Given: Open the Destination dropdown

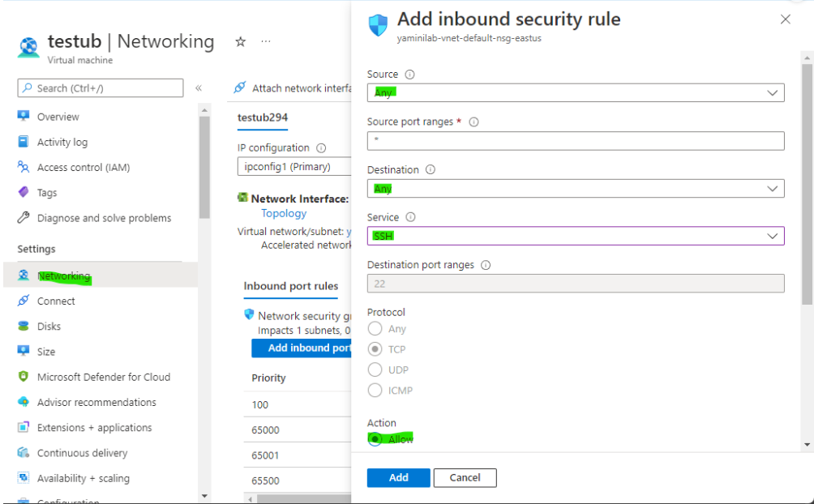Looking at the screenshot, I should (x=576, y=189).
